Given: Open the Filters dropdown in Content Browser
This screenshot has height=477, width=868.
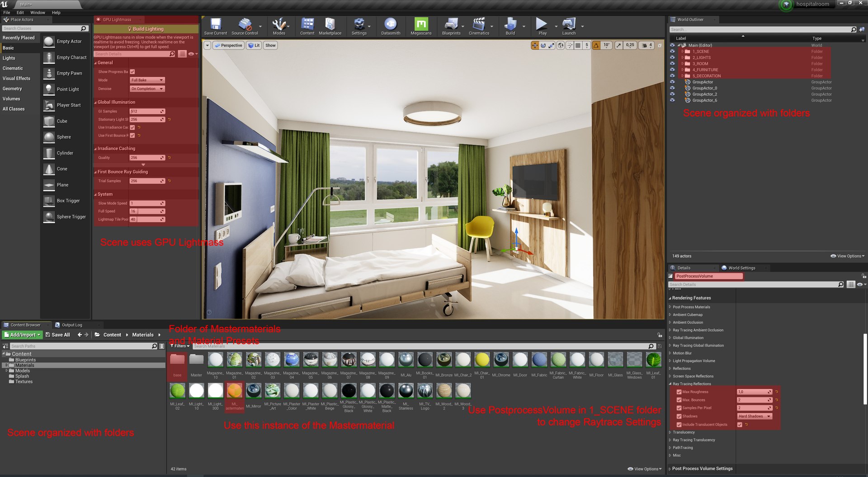Looking at the screenshot, I should (180, 346).
